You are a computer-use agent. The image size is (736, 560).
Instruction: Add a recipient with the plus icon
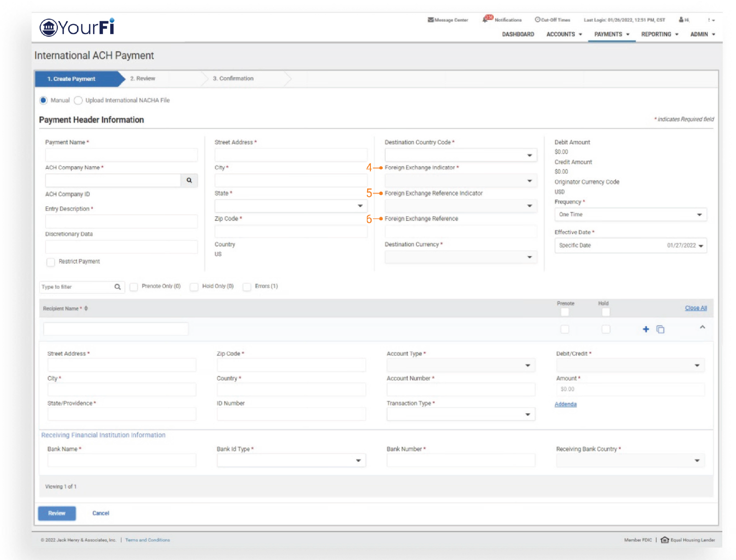(x=646, y=329)
